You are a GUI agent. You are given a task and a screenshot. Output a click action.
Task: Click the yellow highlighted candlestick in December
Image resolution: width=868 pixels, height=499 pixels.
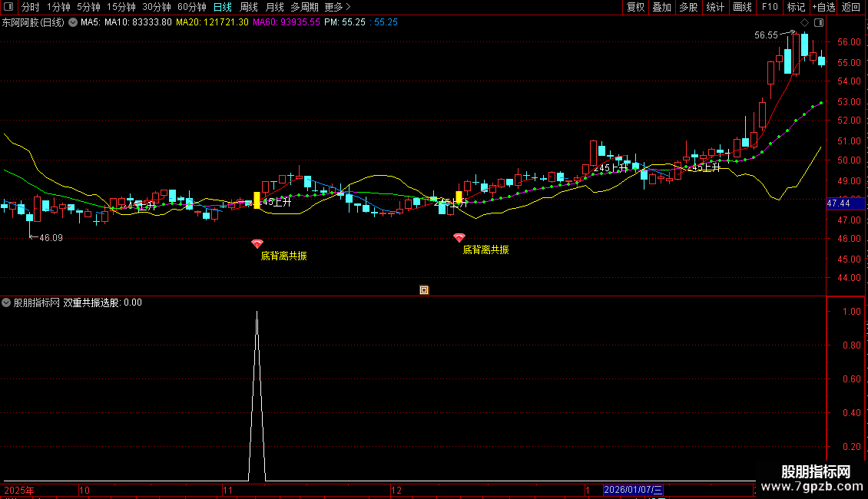[459, 197]
